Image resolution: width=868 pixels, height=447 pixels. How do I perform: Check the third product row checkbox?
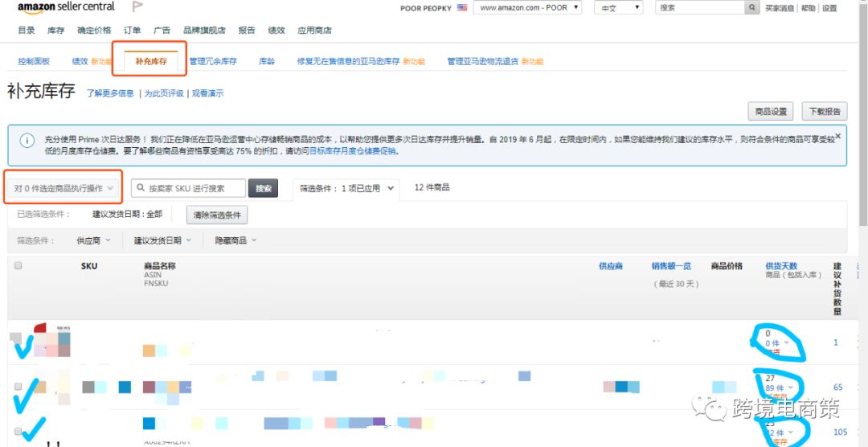[18, 432]
